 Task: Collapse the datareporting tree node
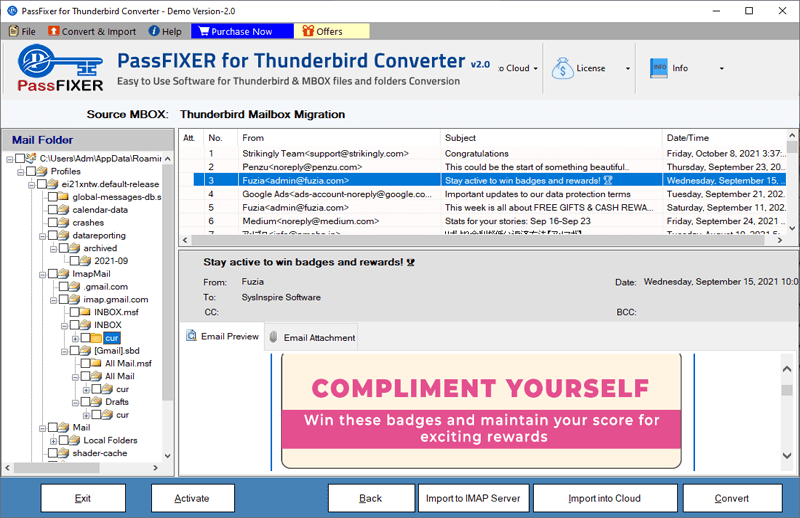pos(42,236)
